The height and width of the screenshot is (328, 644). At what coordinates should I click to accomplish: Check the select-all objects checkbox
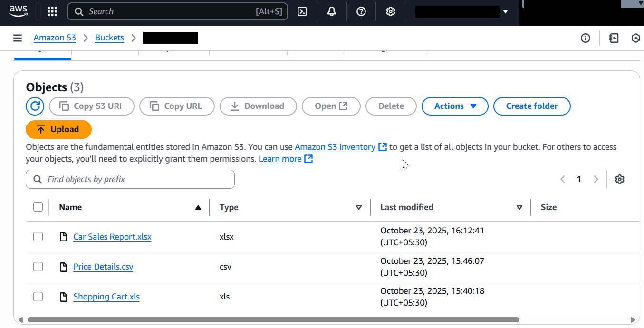(x=38, y=207)
